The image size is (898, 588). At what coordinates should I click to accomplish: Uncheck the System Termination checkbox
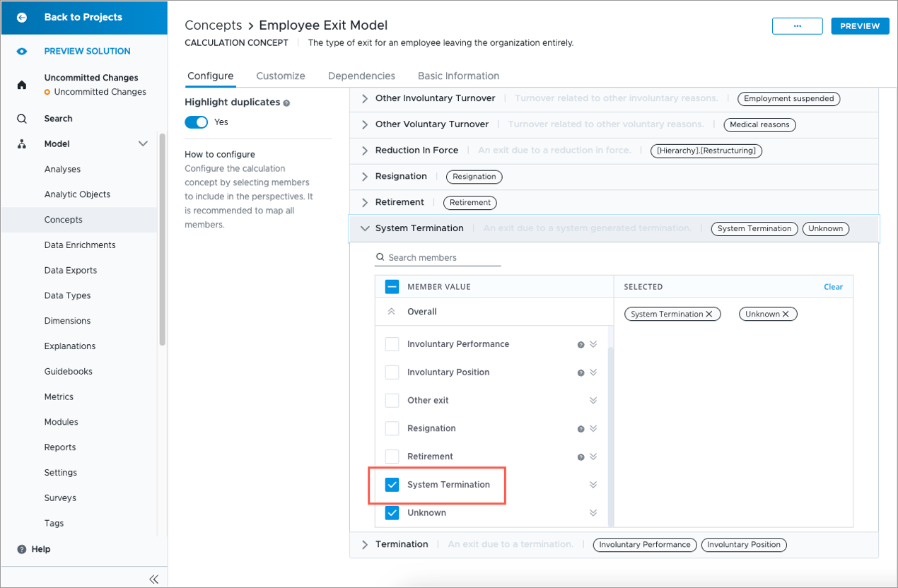392,485
